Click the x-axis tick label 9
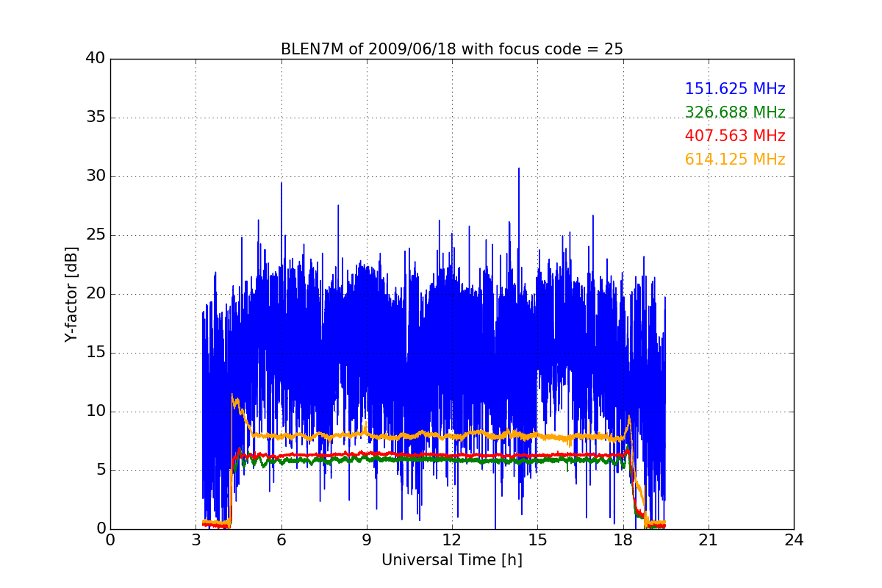The width and height of the screenshot is (882, 588). click(366, 540)
